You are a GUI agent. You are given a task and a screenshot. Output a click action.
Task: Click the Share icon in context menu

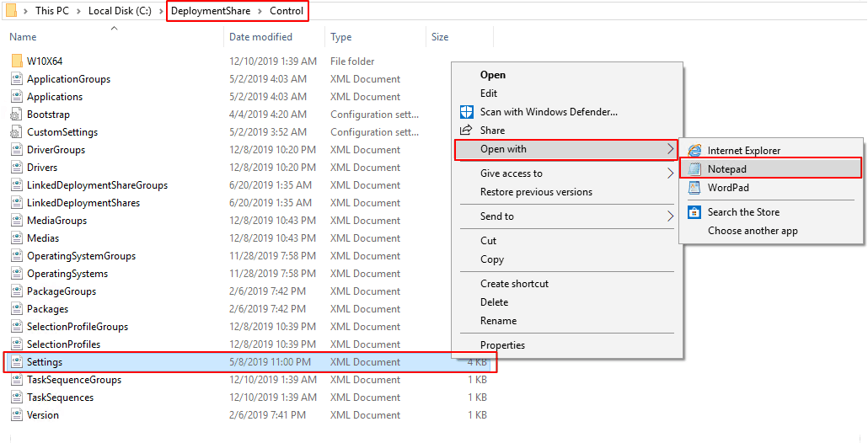click(467, 131)
